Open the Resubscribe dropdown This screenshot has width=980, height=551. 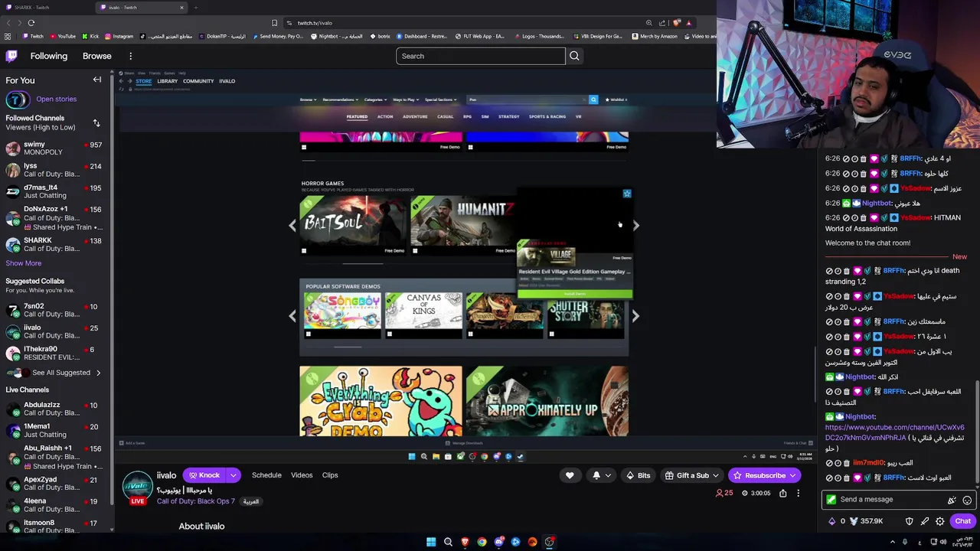[792, 475]
